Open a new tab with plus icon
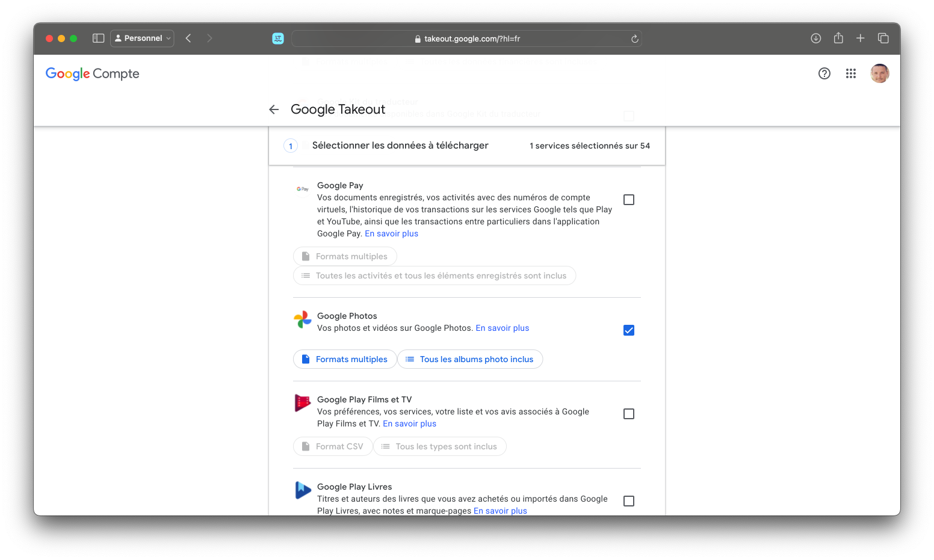 [861, 38]
